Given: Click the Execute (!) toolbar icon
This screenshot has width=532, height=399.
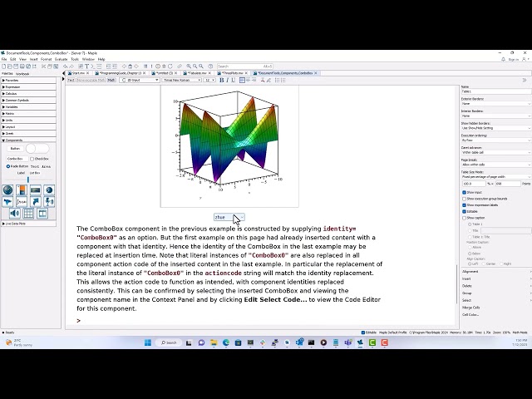Looking at the screenshot, I should 151,66.
